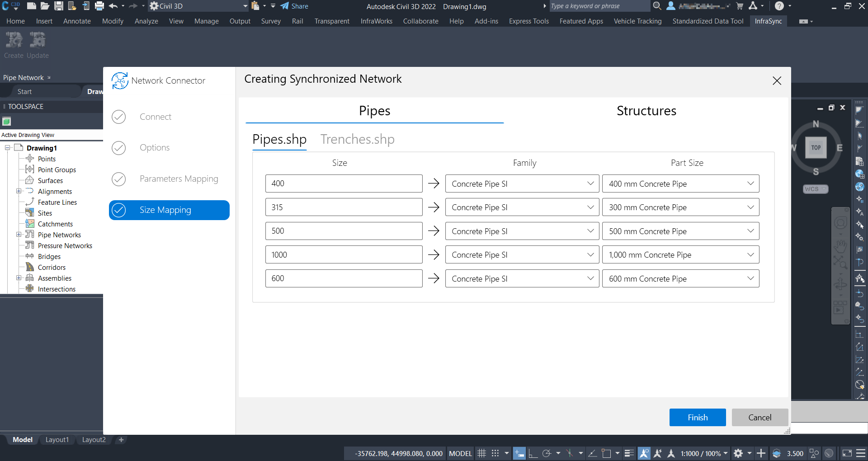Open Family dropdown for size 400
The height and width of the screenshot is (461, 868).
pyautogui.click(x=522, y=183)
